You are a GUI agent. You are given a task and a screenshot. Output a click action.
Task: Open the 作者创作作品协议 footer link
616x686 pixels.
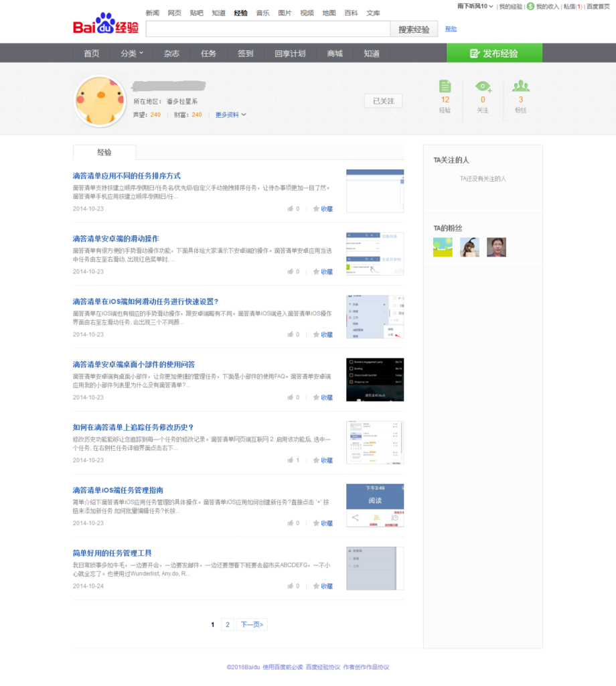[366, 667]
